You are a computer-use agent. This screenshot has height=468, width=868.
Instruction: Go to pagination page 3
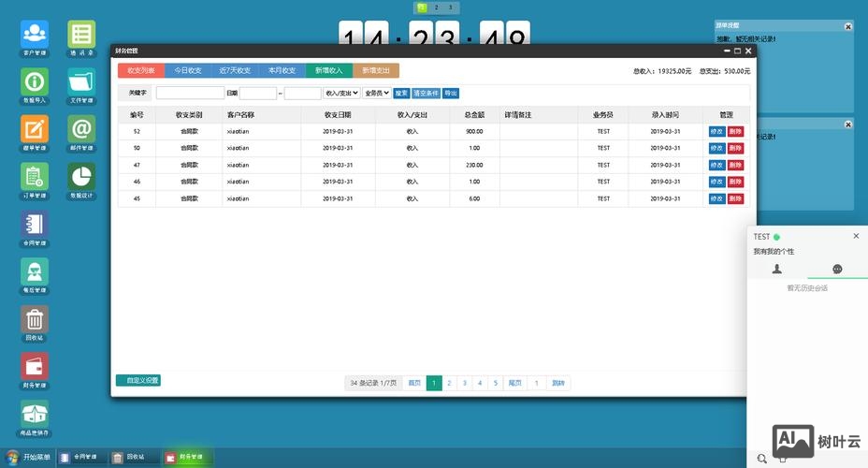click(x=465, y=383)
